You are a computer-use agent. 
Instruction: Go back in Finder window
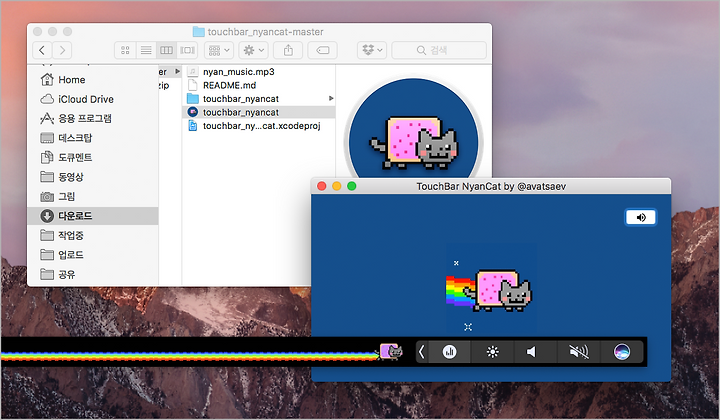(x=42, y=50)
